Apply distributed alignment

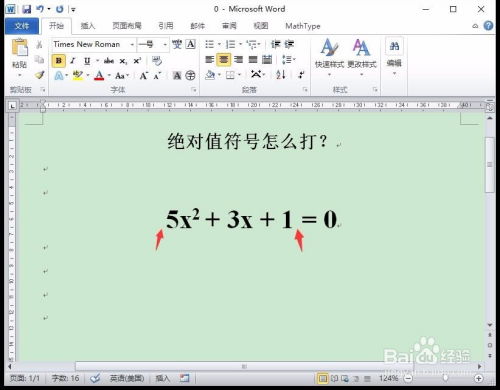pyautogui.click(x=267, y=60)
